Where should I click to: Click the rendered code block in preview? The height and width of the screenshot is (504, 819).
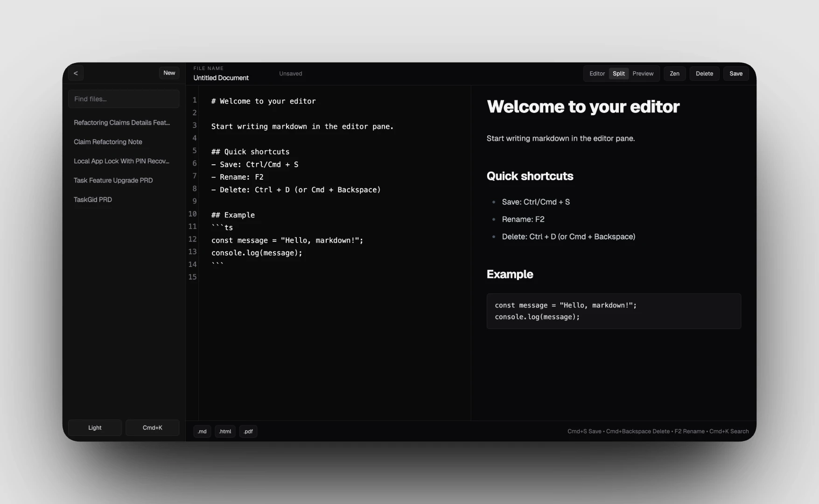[614, 311]
